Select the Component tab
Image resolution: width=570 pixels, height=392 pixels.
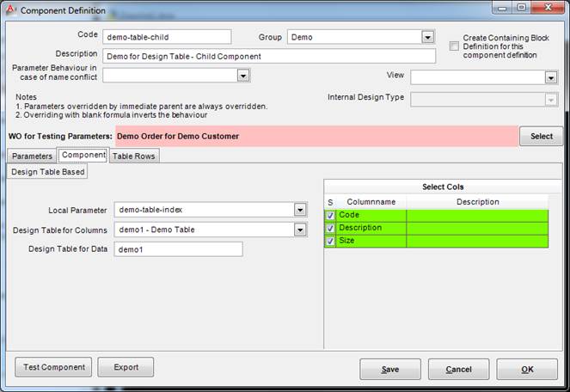tap(83, 156)
